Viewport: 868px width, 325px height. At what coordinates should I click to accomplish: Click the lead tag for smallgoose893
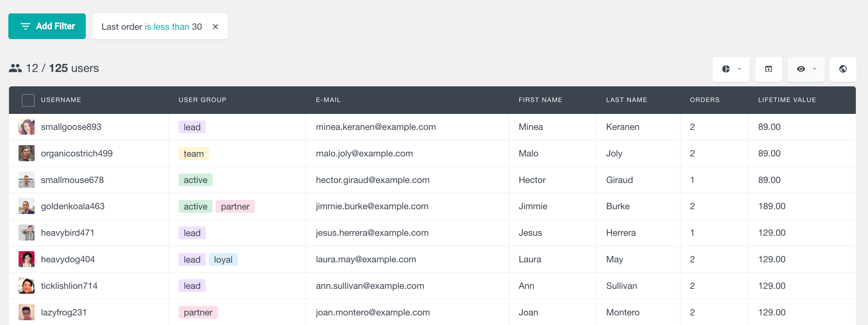pos(192,127)
